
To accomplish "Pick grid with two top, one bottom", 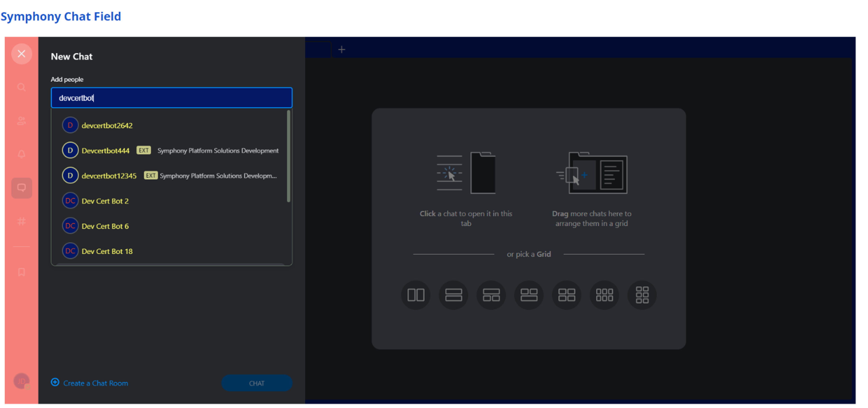I will tap(529, 295).
